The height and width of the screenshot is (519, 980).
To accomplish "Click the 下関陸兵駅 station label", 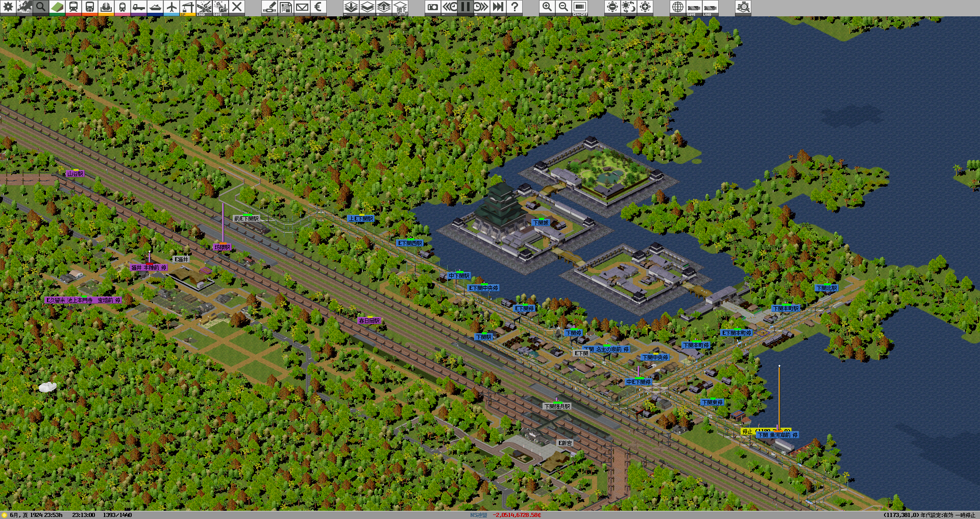I will click(x=557, y=406).
